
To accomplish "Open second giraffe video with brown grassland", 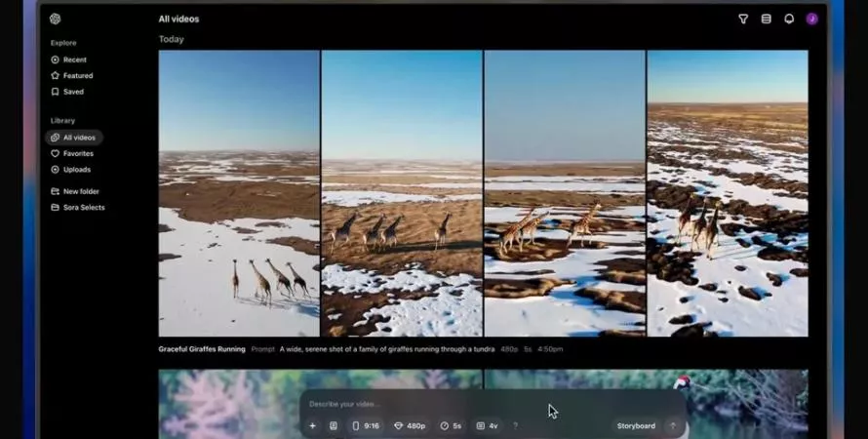I will 402,193.
